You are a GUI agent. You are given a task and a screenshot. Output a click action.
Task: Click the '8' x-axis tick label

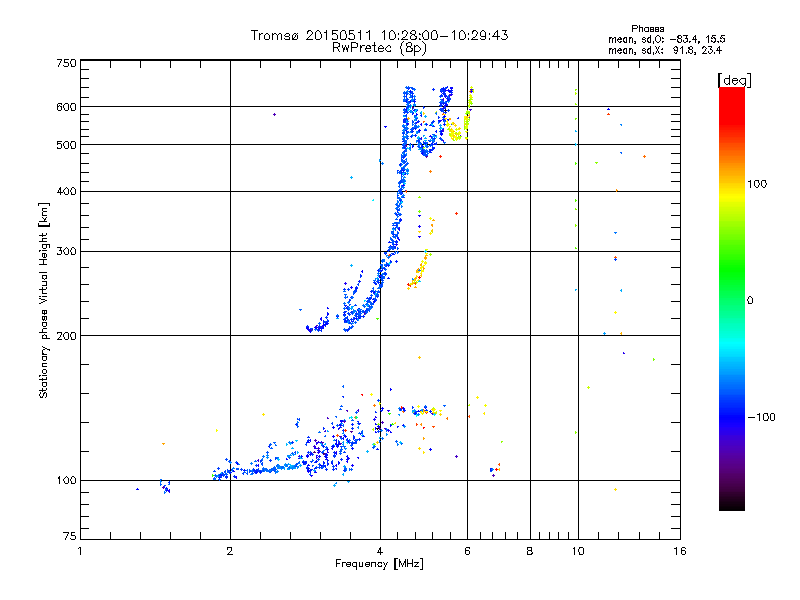(x=530, y=551)
